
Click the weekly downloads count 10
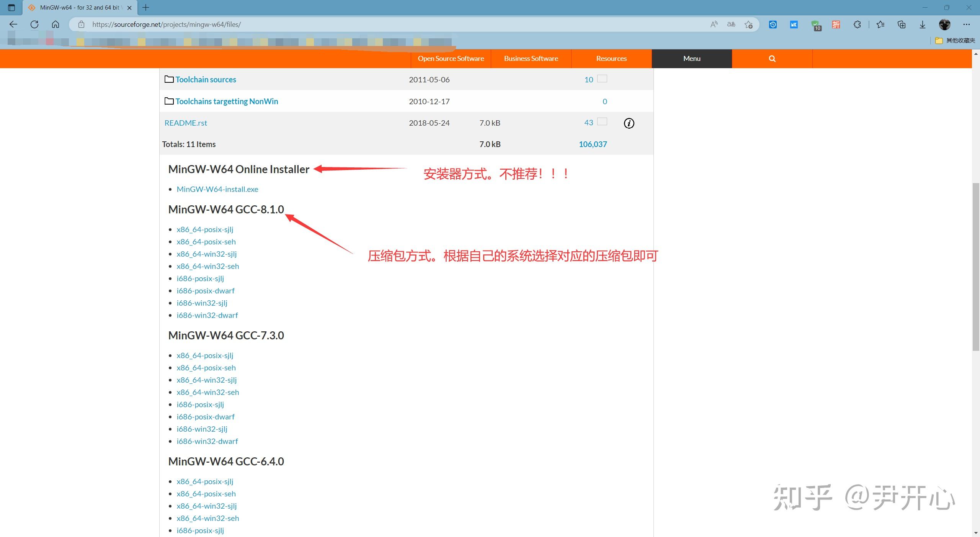[589, 80]
